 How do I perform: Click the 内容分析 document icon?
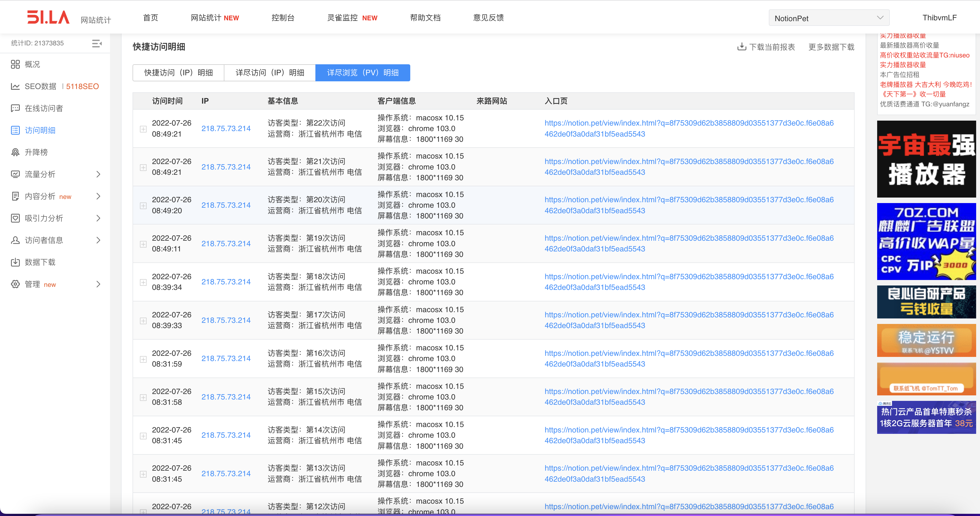pyautogui.click(x=15, y=196)
